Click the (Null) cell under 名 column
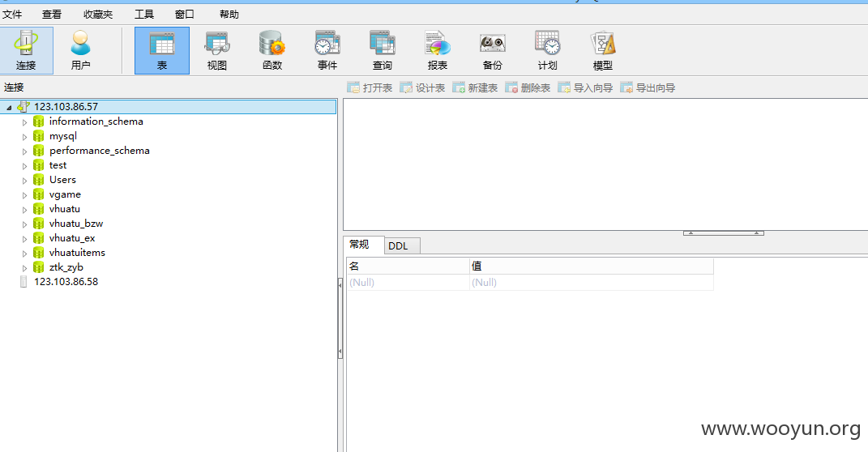 tap(408, 282)
